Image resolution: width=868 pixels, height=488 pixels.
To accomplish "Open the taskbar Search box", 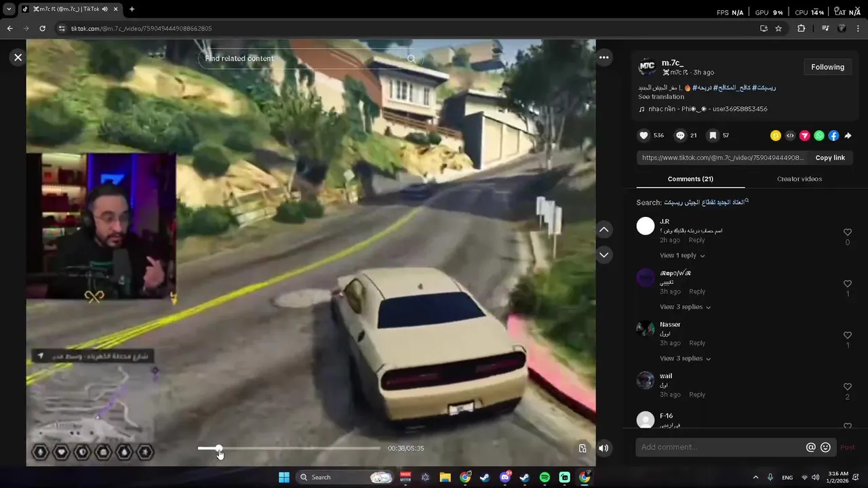I will (x=346, y=477).
